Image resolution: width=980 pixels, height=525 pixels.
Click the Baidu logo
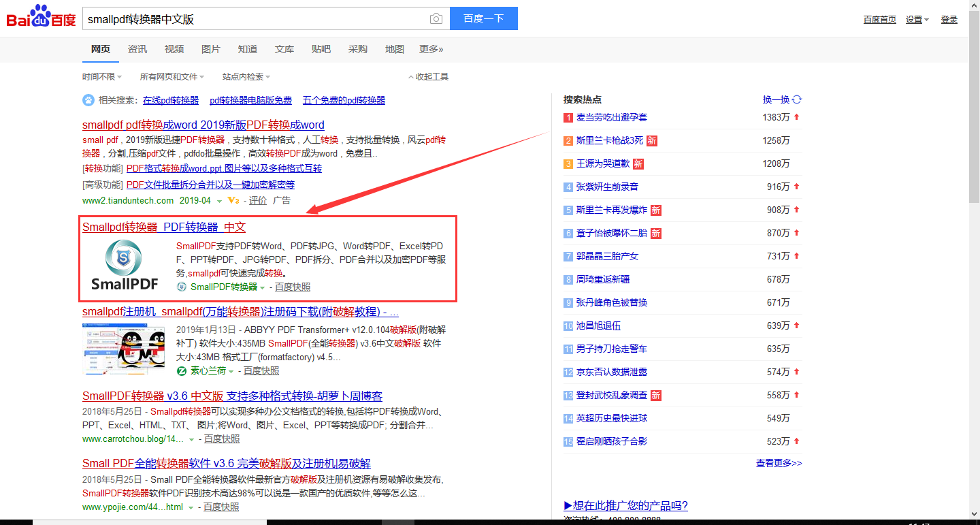41,17
